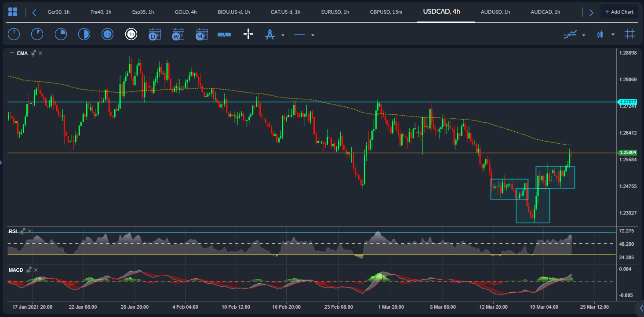Viewport: 644px width, 317px height.
Task: Switch to the CAT.US-d, 1h tab
Action: coord(285,12)
